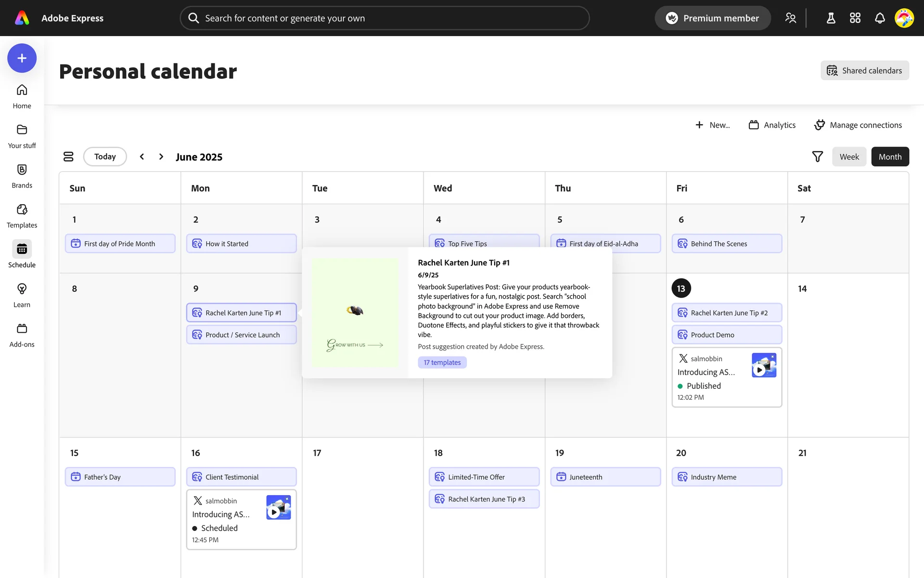This screenshot has height=578, width=924.
Task: Click the Shared calendars button
Action: [865, 70]
